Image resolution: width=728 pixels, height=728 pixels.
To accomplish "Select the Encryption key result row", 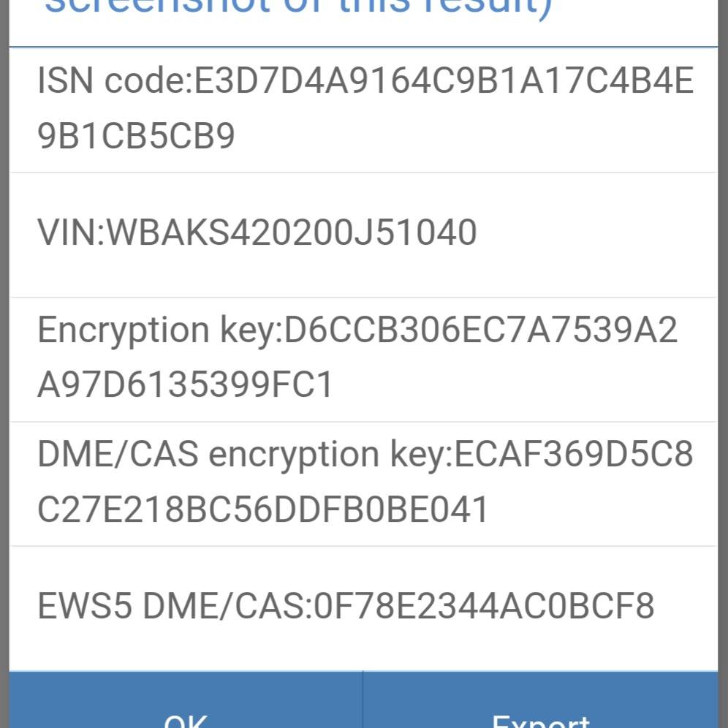I will tap(363, 360).
